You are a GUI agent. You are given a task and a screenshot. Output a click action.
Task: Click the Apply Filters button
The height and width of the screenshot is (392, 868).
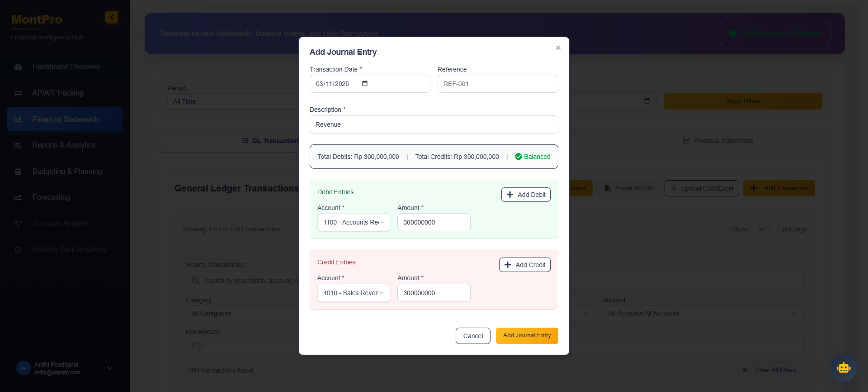743,101
